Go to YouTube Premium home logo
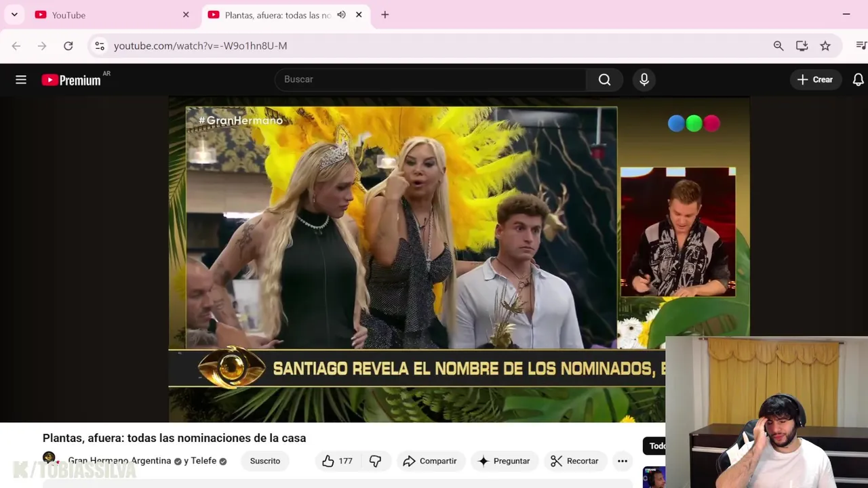 pyautogui.click(x=71, y=80)
